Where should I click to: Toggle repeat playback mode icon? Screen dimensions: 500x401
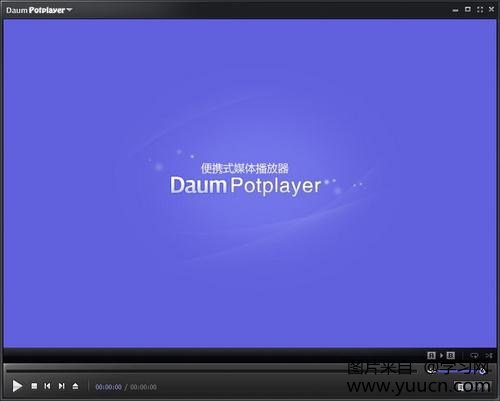point(474,356)
